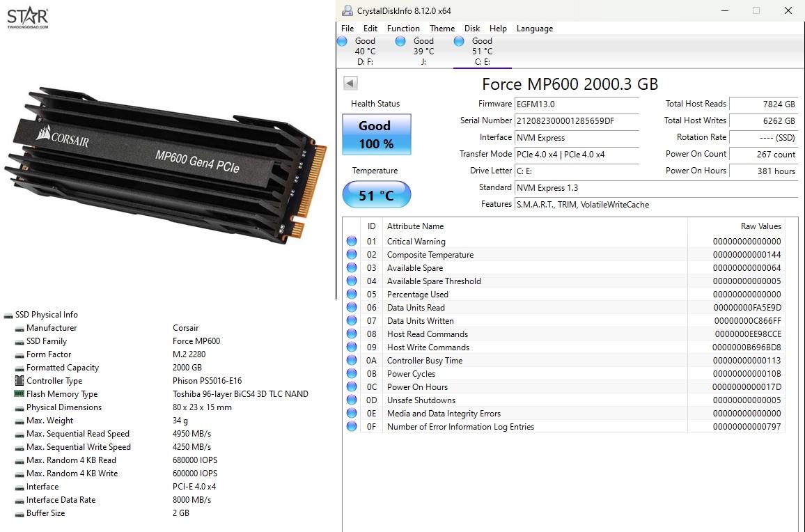805x532 pixels.
Task: Click the CrystalDiskInfo title bar app icon
Action: pos(347,10)
